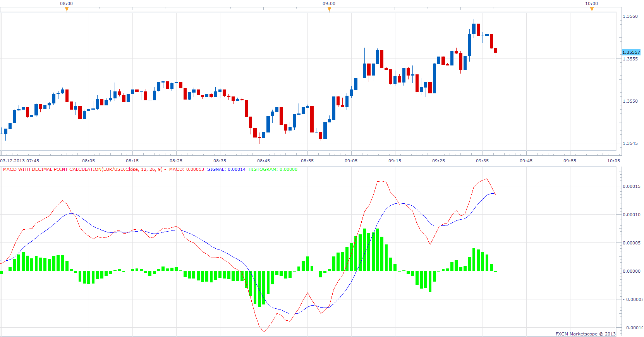This screenshot has height=337, width=644.
Task: Click the FXCM Marketscope © 2013 text
Action: (586, 334)
